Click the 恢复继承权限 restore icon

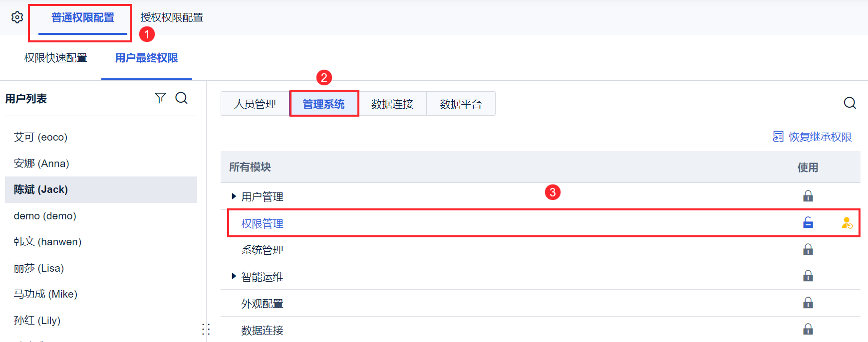pyautogui.click(x=778, y=137)
